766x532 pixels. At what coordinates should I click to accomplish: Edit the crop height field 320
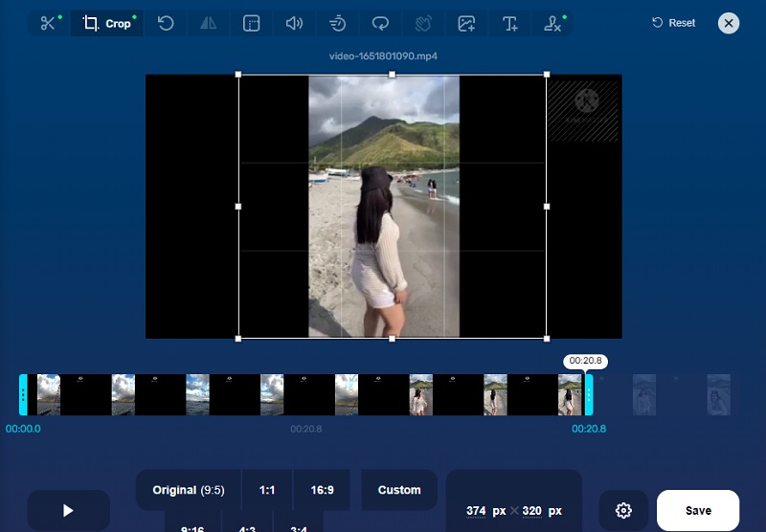(531, 511)
